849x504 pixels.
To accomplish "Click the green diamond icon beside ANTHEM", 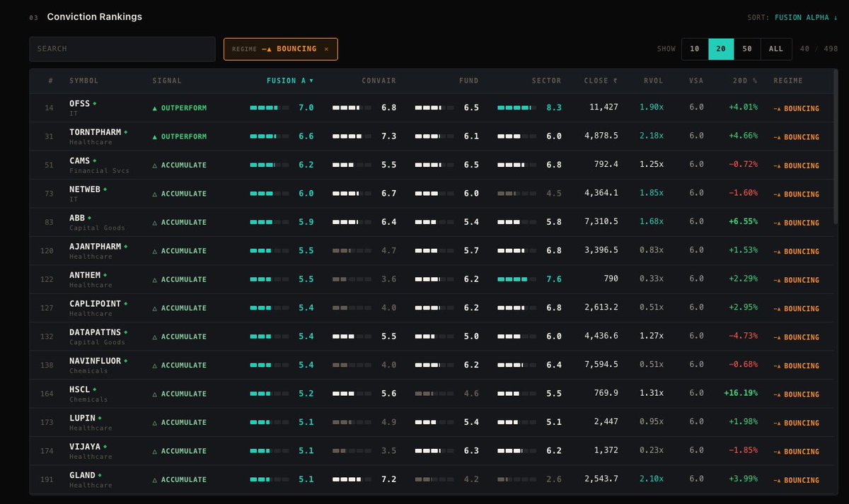I will coord(105,275).
